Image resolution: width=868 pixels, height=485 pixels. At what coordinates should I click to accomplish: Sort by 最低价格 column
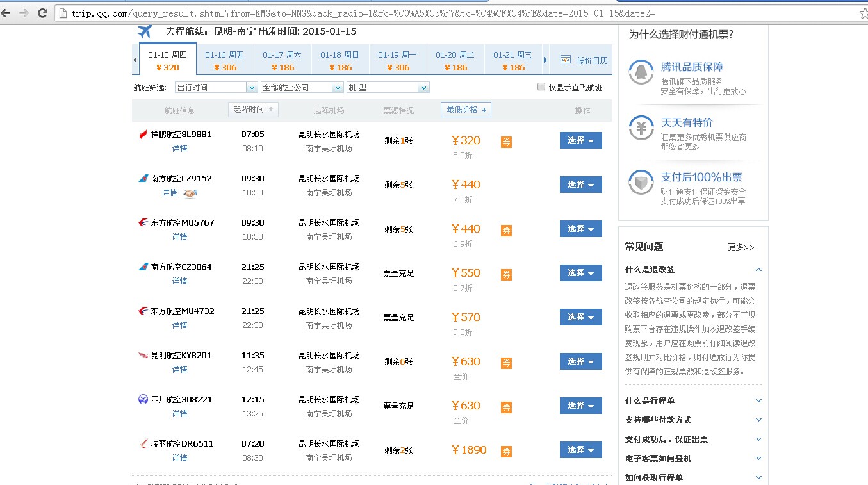click(x=466, y=110)
